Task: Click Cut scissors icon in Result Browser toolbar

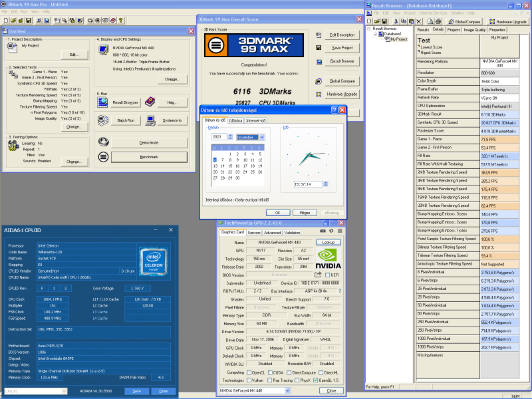Action: (396, 21)
